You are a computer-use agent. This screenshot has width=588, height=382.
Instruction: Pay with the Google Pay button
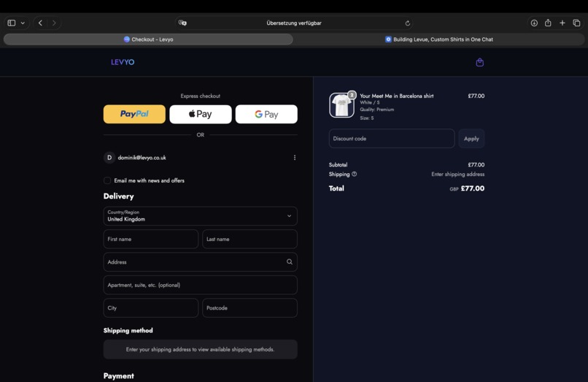click(266, 114)
